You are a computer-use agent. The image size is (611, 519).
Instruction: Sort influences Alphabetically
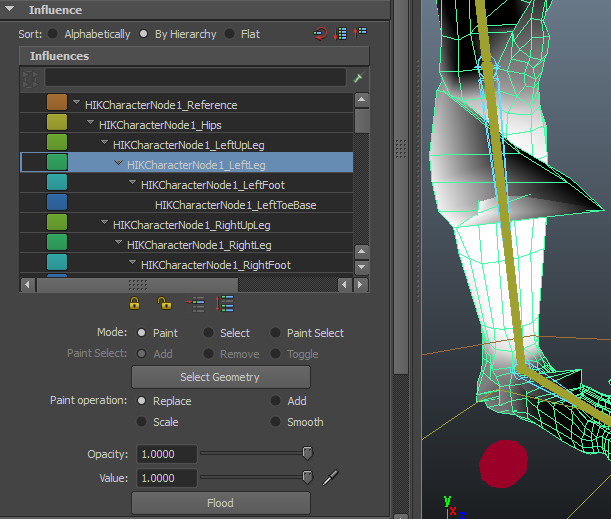[53, 34]
